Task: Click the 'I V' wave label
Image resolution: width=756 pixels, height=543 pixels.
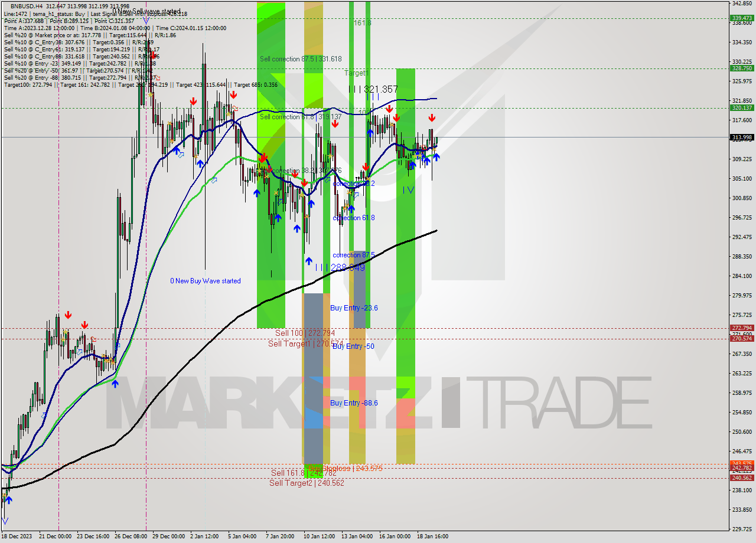Action: pos(408,189)
